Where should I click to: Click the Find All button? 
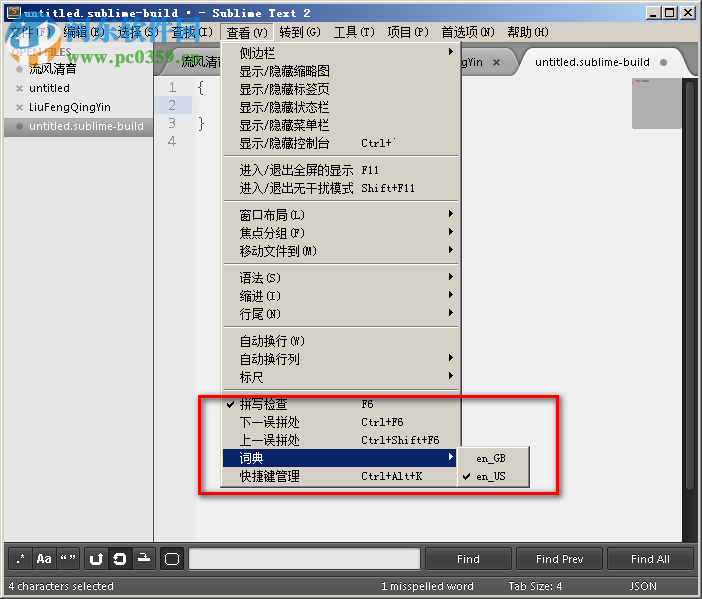click(650, 559)
